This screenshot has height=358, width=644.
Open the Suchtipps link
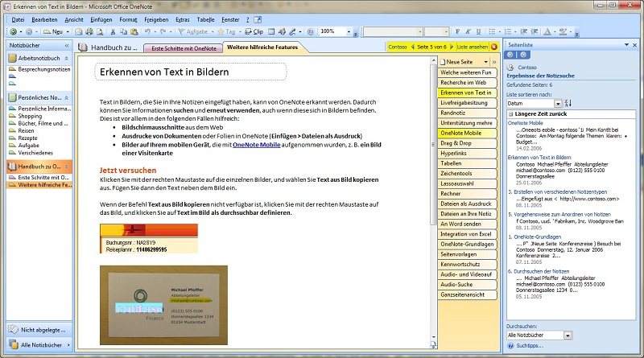click(x=530, y=346)
